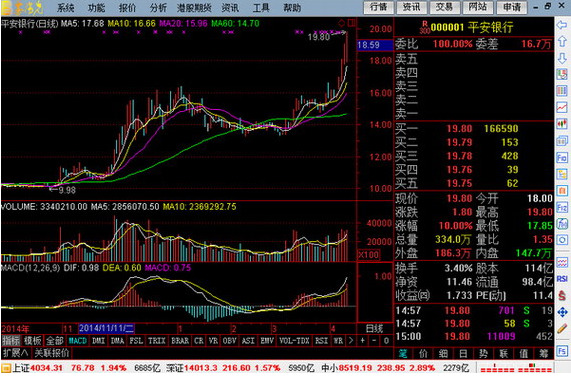The width and height of the screenshot is (571, 377).
Task: Click the 资讯 button at top right
Action: click(x=412, y=7)
